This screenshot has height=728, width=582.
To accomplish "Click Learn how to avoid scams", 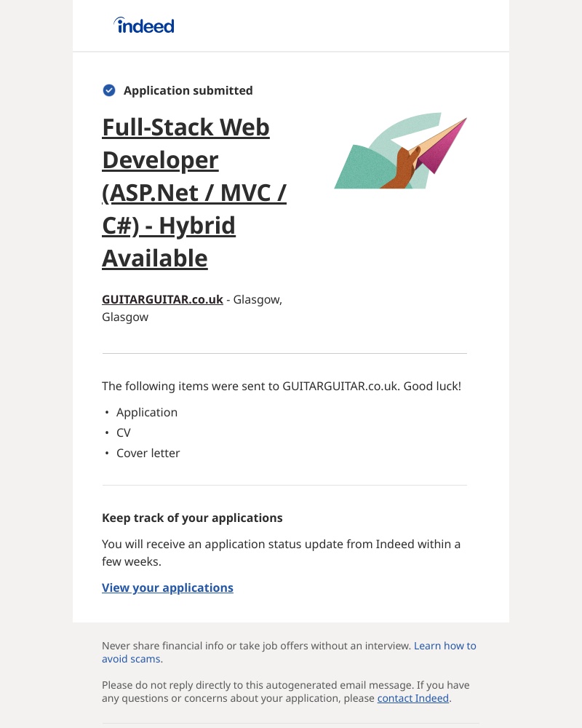I will 445,646.
